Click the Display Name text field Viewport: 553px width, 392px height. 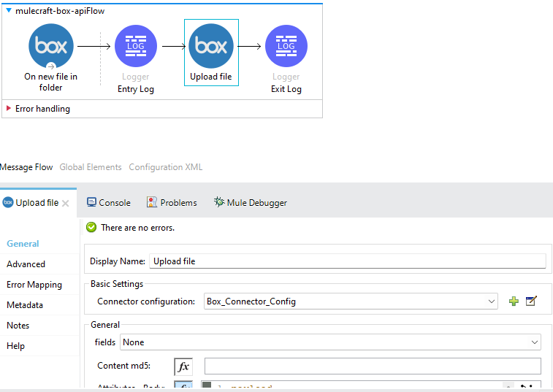pyautogui.click(x=347, y=261)
